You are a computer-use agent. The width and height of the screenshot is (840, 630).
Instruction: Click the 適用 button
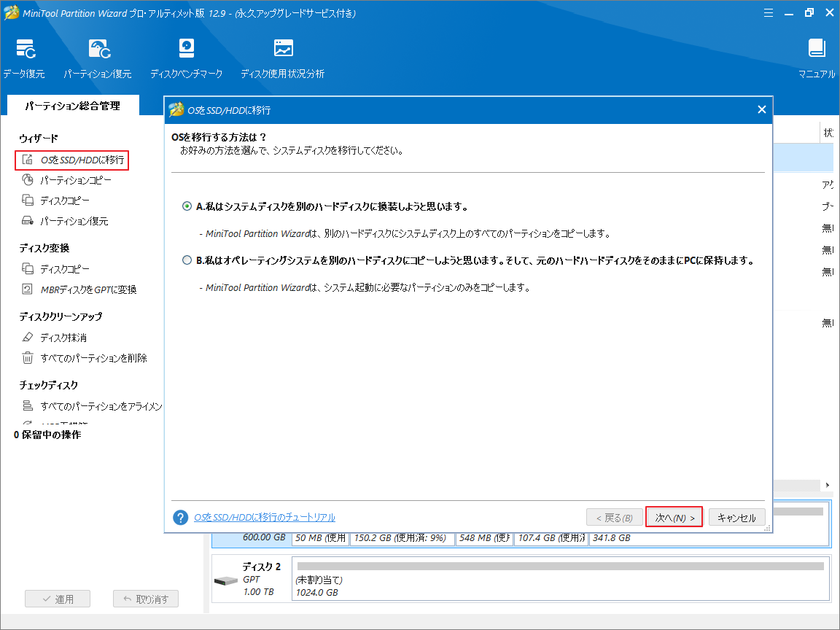point(58,599)
